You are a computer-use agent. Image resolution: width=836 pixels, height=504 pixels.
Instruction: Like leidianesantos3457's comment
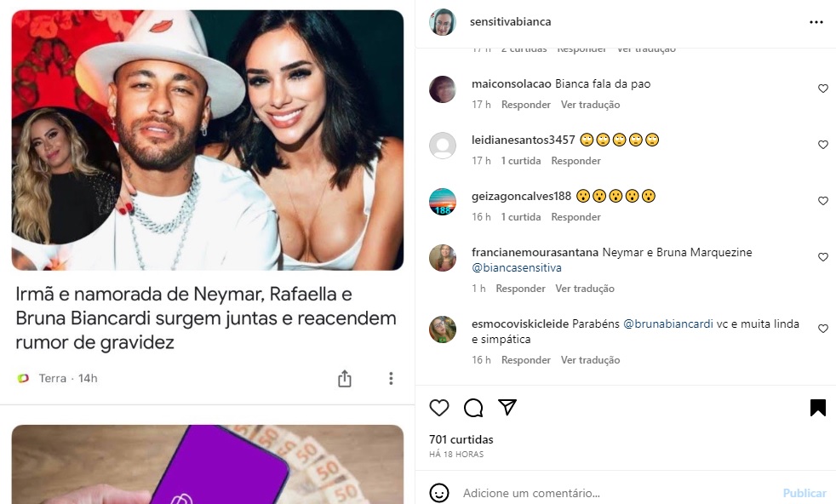822,145
